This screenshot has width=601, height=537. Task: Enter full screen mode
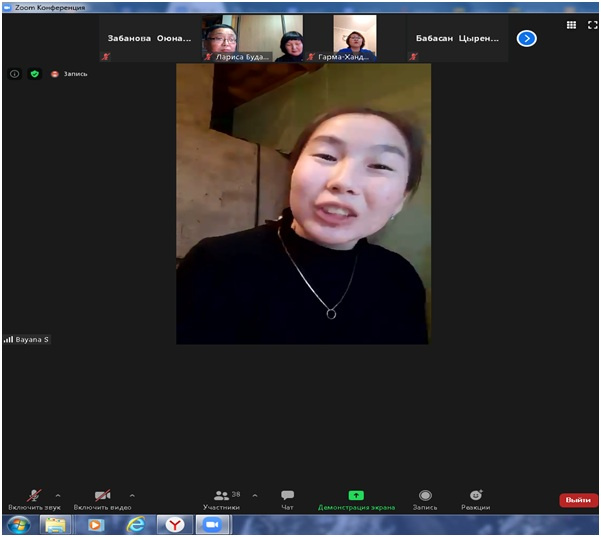click(591, 25)
